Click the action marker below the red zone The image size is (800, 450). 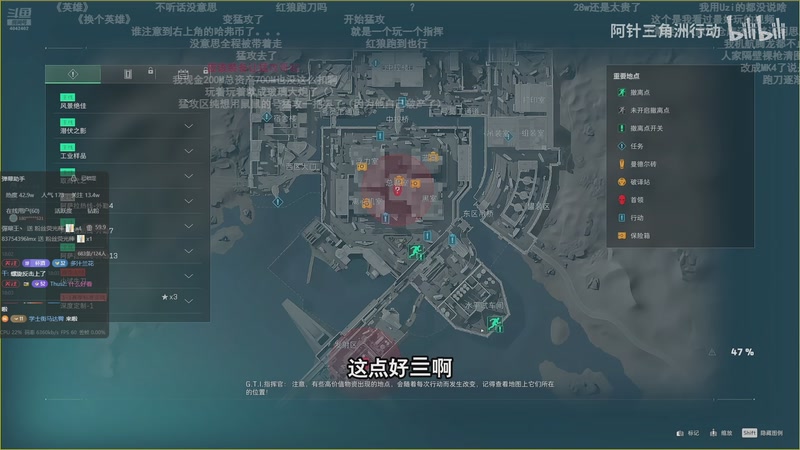(x=385, y=219)
